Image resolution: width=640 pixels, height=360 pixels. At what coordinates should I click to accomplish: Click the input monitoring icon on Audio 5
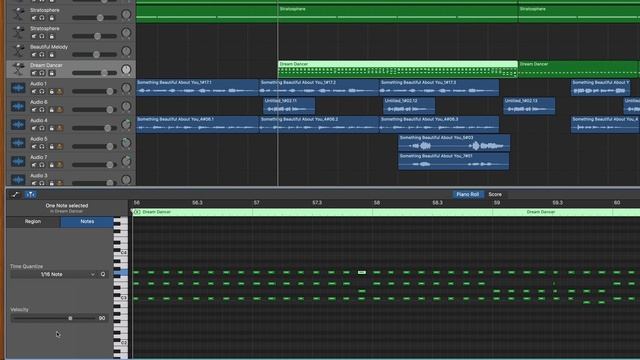[60, 147]
